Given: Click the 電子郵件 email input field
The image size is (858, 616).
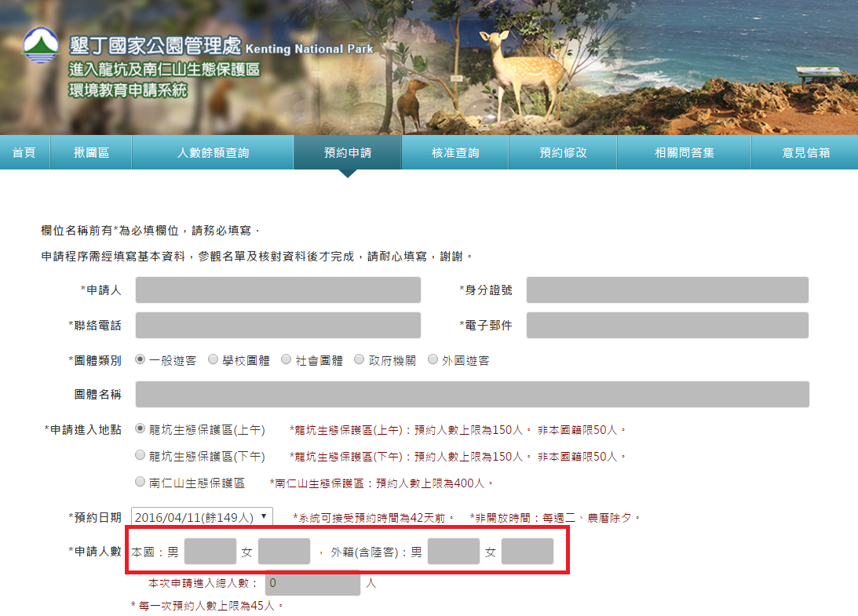Looking at the screenshot, I should pos(668,325).
